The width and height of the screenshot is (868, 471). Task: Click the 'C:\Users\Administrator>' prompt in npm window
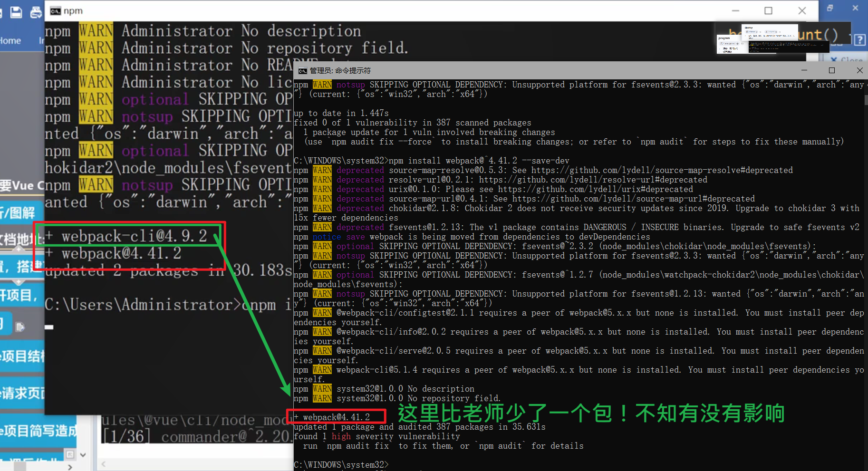[144, 305]
